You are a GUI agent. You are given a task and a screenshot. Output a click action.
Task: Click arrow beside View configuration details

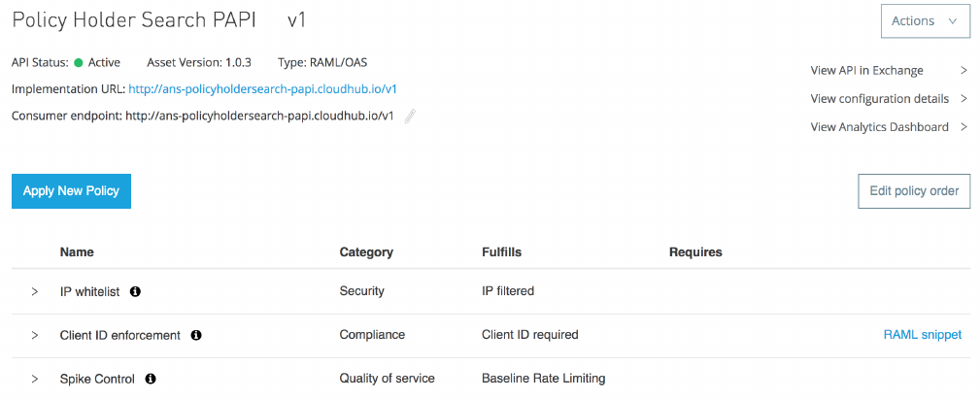pos(963,98)
